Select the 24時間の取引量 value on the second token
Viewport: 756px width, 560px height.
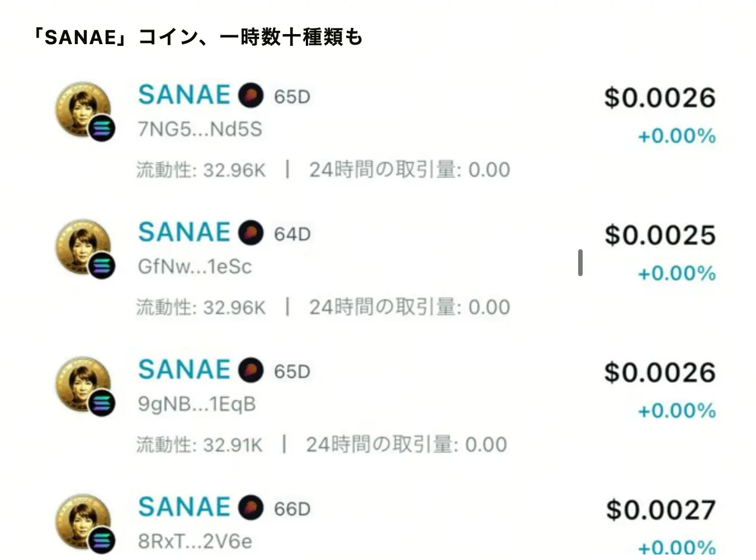click(x=411, y=307)
